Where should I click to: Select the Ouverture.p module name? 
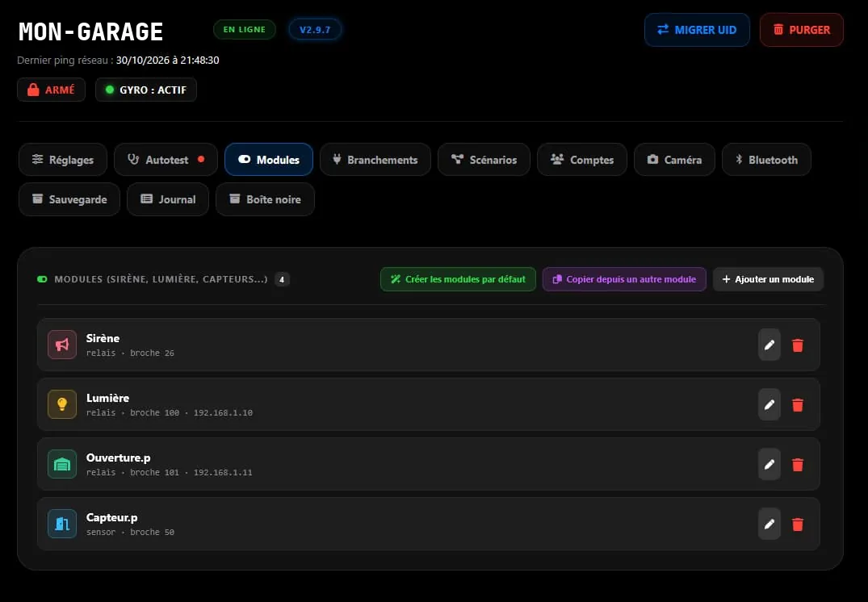119,458
